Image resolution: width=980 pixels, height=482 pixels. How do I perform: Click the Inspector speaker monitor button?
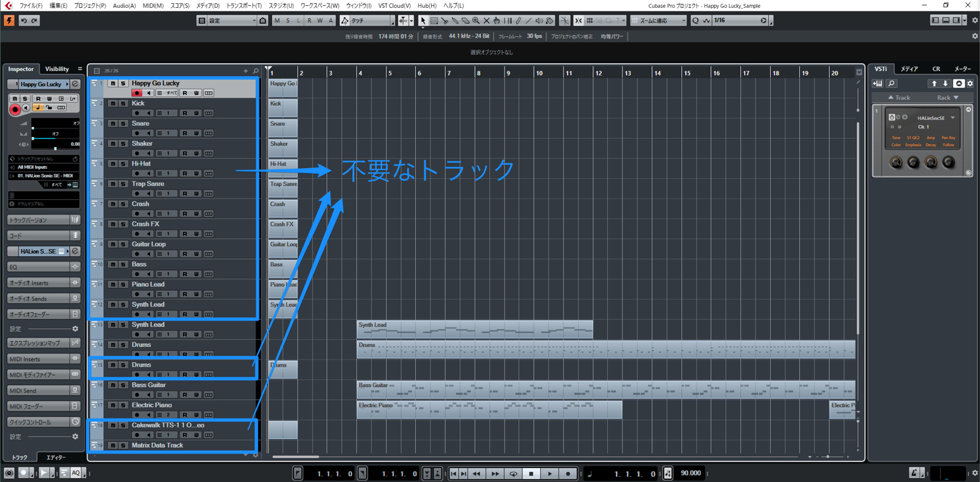(26, 108)
